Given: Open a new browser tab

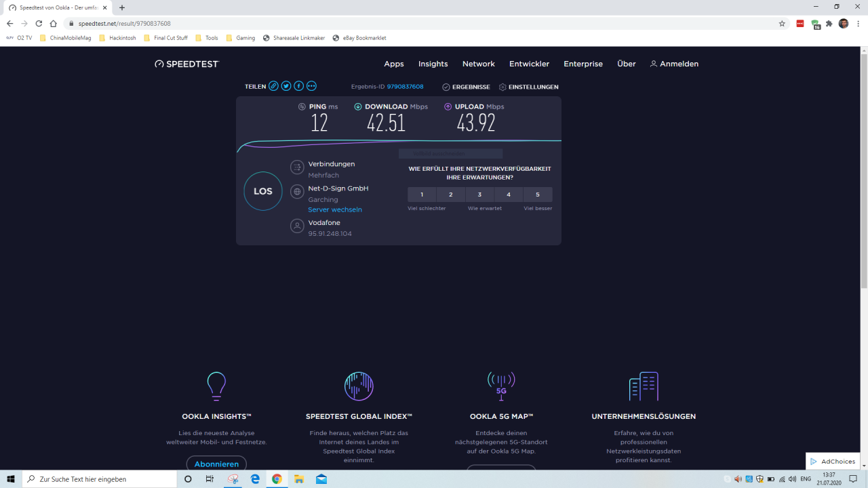Looking at the screenshot, I should tap(122, 7).
